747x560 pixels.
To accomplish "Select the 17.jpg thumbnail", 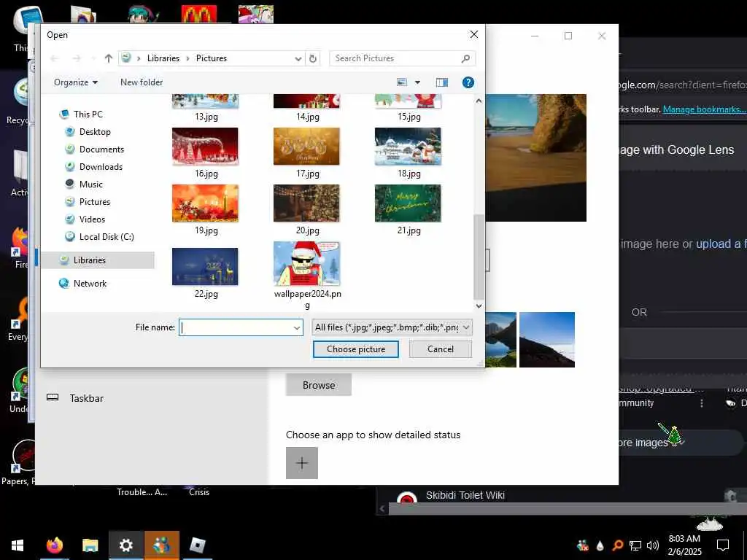I will pos(306,146).
